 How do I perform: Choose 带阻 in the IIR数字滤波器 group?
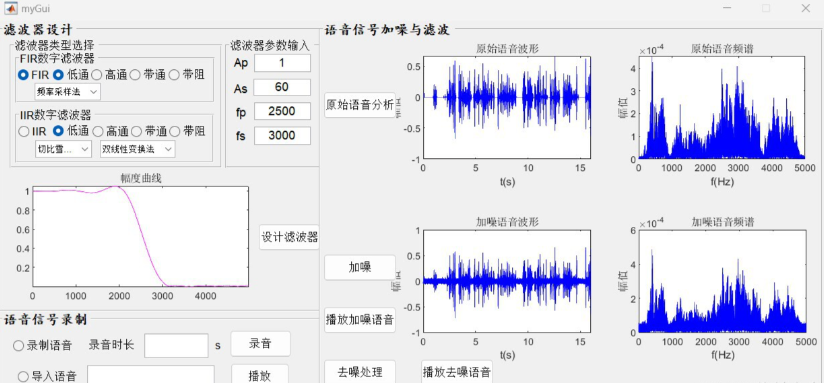click(174, 131)
